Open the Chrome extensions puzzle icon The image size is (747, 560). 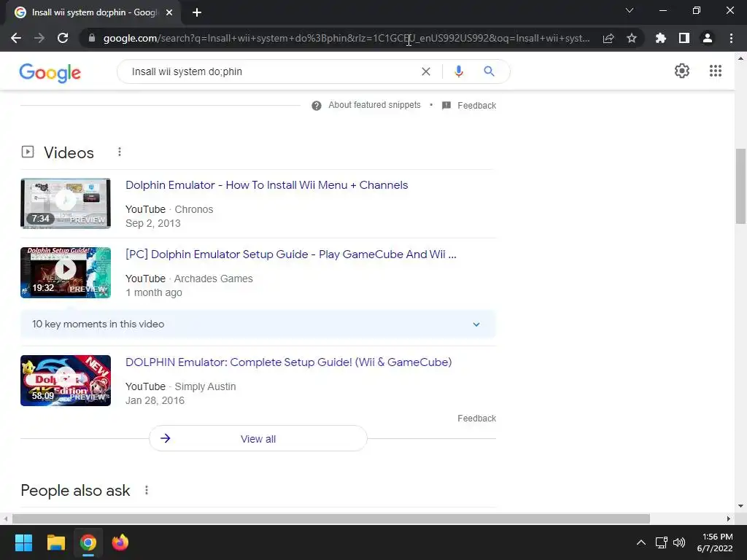[x=661, y=38]
